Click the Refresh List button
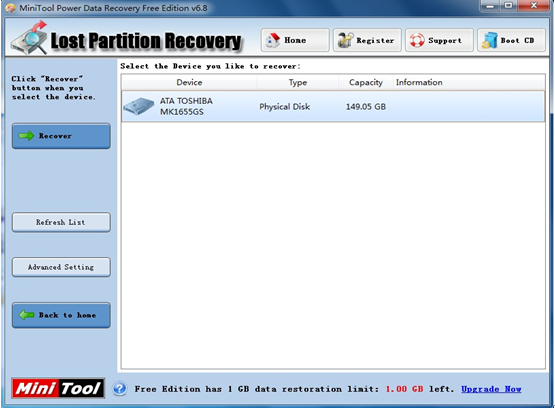Screen dimensions: 555x408 click(61, 222)
